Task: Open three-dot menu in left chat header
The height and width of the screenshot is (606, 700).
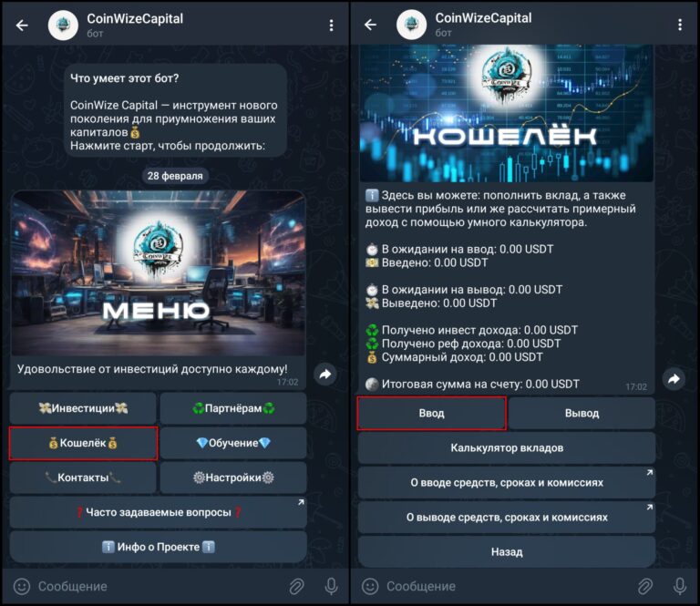Action: (x=331, y=26)
